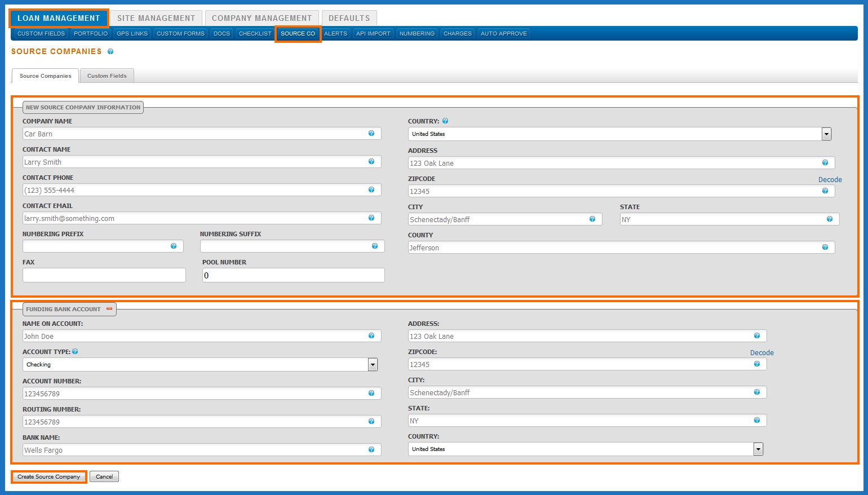Click help icon in Bank Name field
868x495 pixels.
pyautogui.click(x=371, y=449)
